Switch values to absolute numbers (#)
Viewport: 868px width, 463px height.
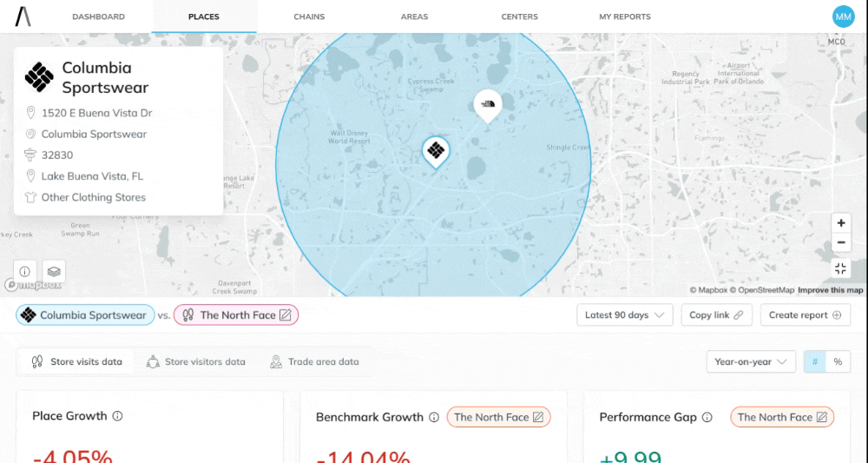click(815, 361)
